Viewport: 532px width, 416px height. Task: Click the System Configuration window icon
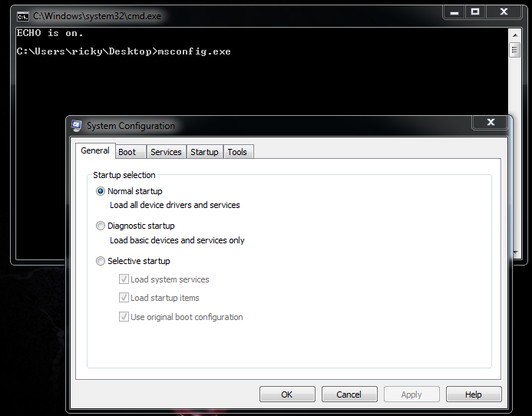[76, 126]
